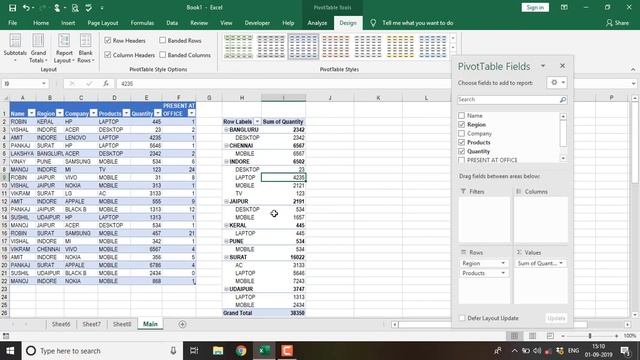This screenshot has width=640, height=360.
Task: Open the File menu tab
Action: (13, 23)
